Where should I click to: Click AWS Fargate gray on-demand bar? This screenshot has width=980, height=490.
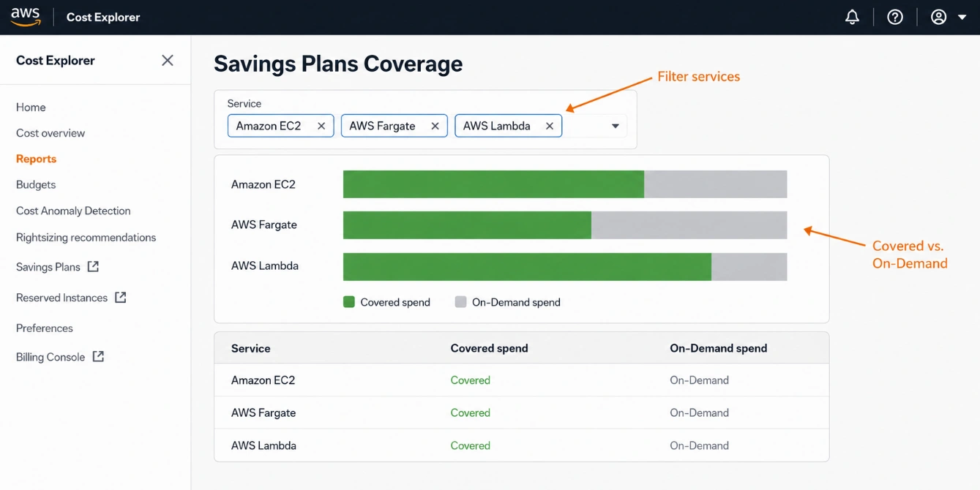click(689, 225)
